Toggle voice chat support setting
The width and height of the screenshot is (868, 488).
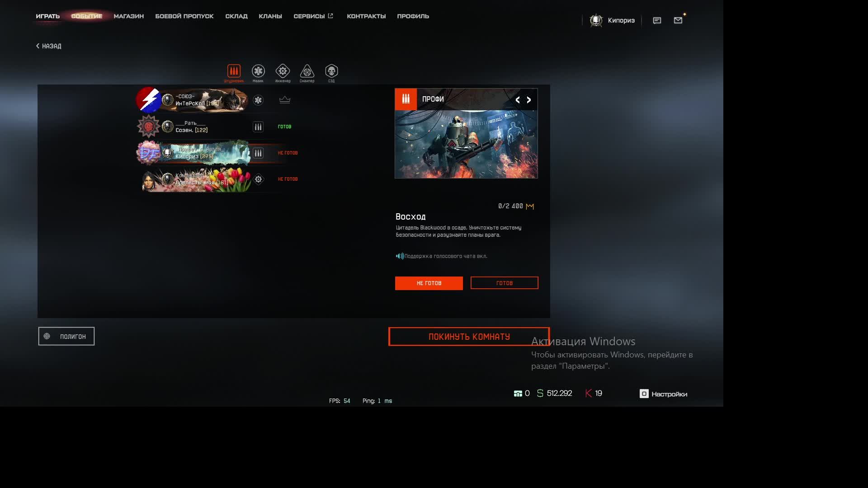[399, 256]
